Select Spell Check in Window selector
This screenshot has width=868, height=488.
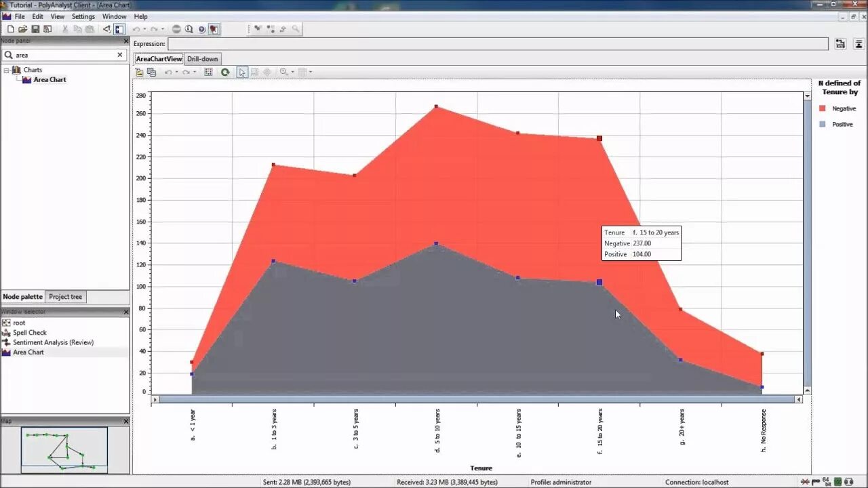[29, 333]
